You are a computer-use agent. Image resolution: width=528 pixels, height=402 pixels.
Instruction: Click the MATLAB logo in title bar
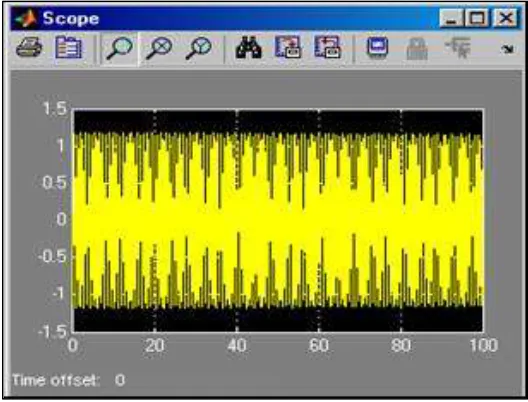(x=26, y=19)
